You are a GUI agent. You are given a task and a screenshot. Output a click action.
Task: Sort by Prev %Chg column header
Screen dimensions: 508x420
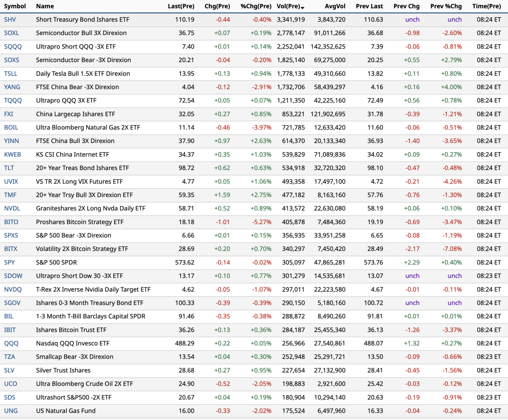click(x=446, y=6)
